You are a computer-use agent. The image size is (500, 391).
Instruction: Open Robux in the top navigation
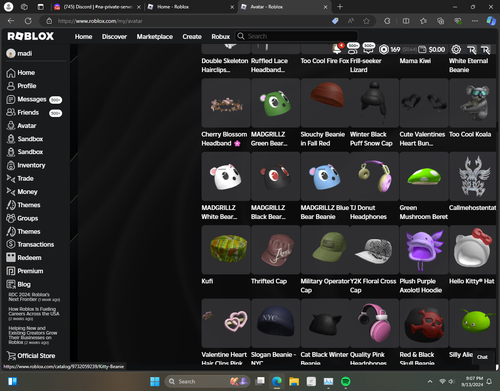pyautogui.click(x=220, y=37)
